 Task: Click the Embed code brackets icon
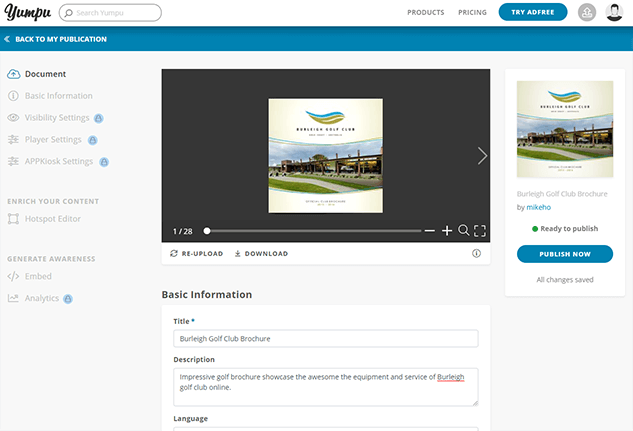tap(13, 276)
